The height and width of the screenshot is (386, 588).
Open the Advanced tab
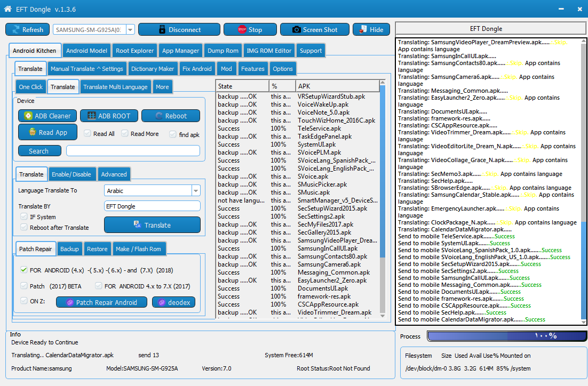pos(114,174)
